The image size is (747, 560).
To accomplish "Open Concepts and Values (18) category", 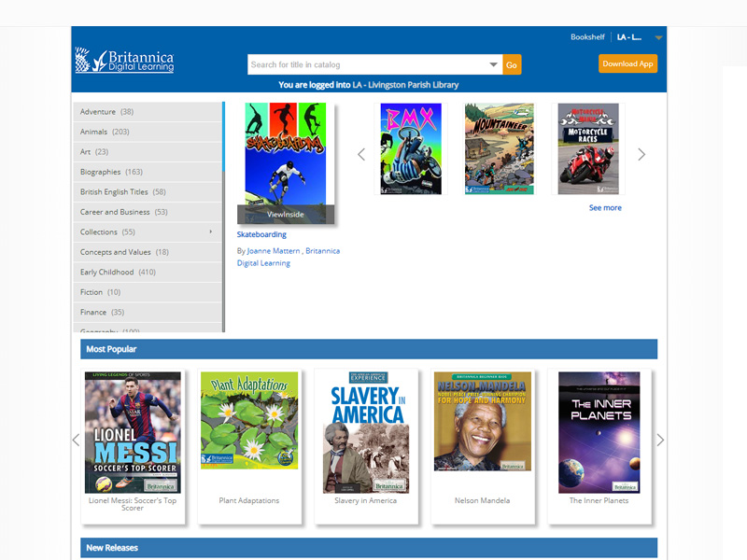I will (x=148, y=251).
